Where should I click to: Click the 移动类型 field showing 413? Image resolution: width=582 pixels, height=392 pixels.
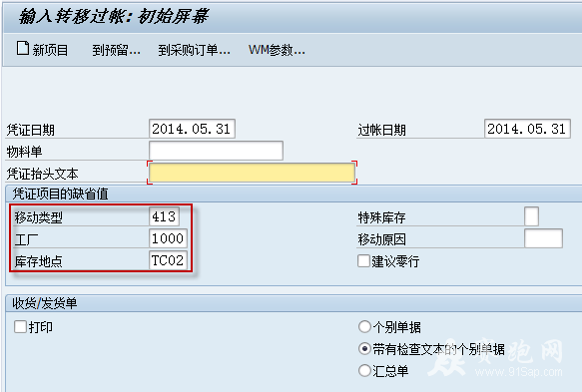(x=164, y=216)
